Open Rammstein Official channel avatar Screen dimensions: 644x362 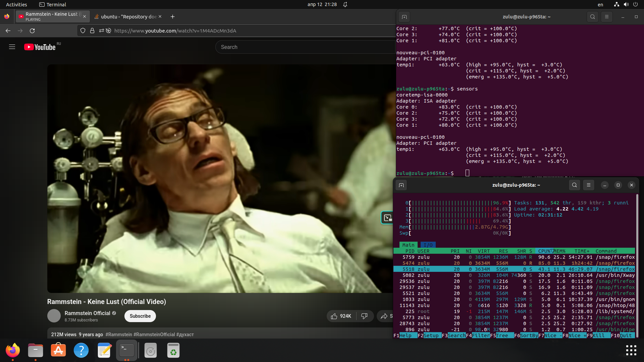pyautogui.click(x=54, y=316)
